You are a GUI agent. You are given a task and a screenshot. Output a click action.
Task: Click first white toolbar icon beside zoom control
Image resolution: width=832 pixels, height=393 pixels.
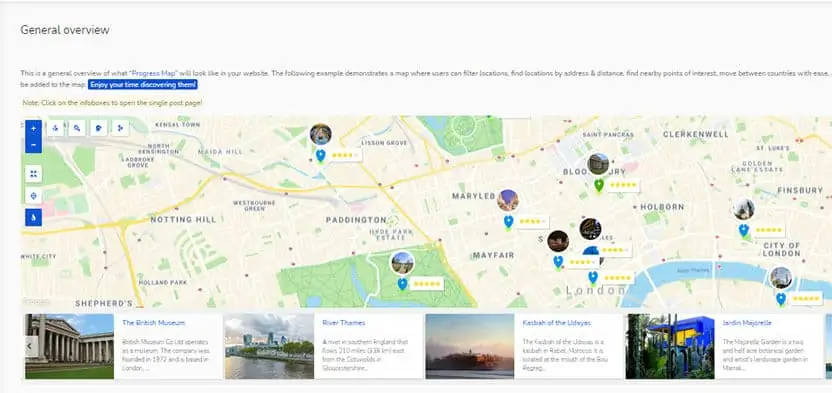pos(55,128)
